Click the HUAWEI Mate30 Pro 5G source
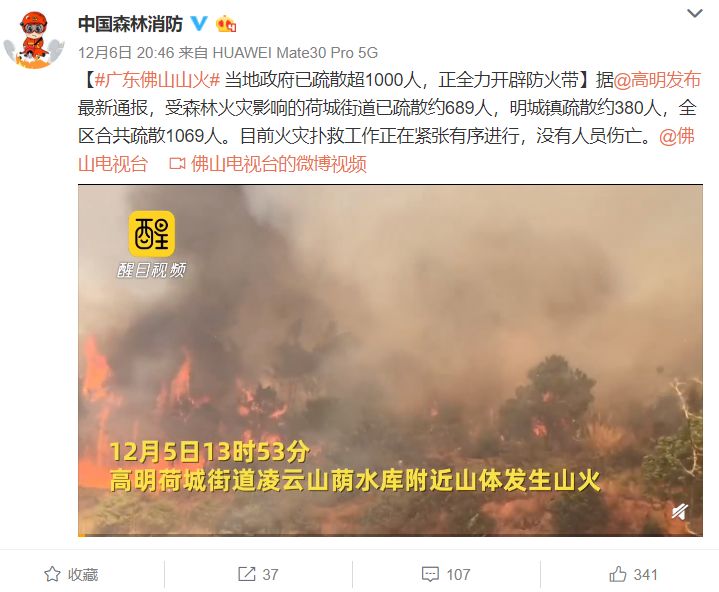The height and width of the screenshot is (592, 719). click(295, 53)
